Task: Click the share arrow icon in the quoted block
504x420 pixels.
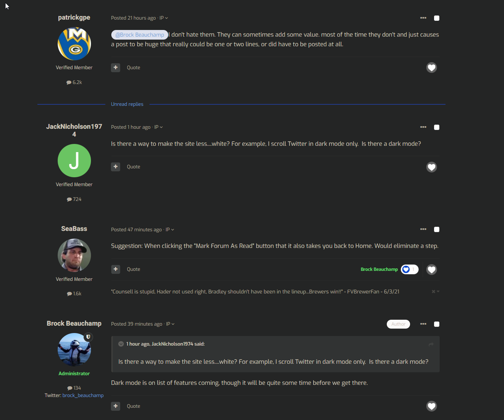Action: [431, 344]
